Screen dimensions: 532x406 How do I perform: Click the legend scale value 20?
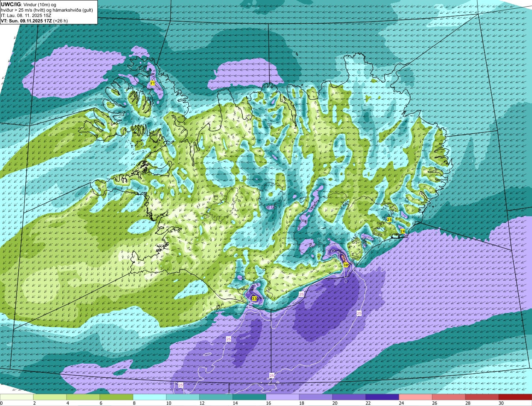pyautogui.click(x=335, y=403)
